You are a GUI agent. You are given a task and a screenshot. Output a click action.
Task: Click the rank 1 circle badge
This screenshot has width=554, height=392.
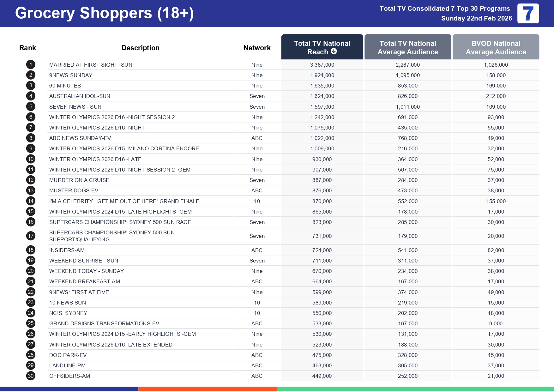click(x=31, y=65)
